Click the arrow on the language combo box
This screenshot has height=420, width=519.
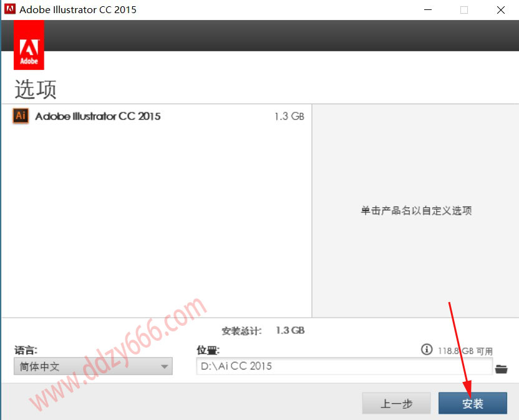point(165,367)
